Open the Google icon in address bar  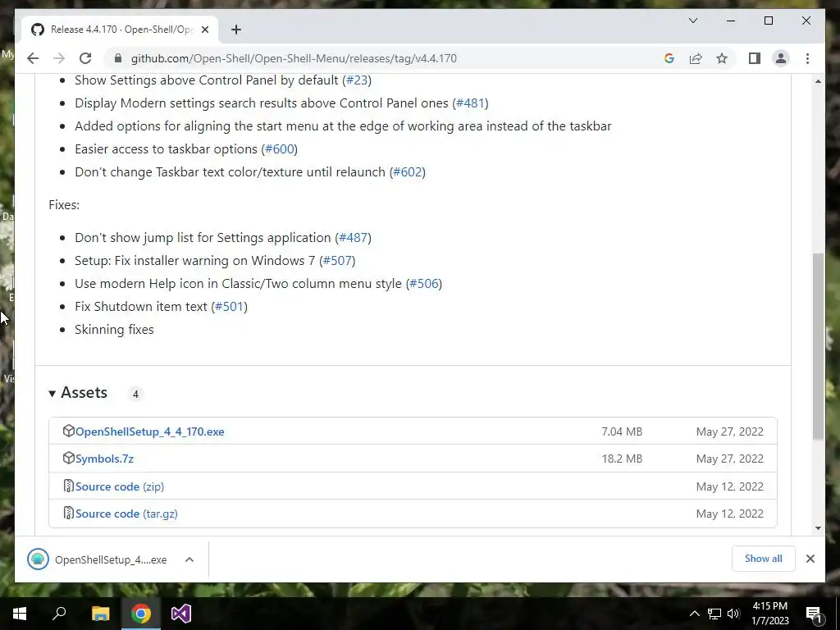669,58
